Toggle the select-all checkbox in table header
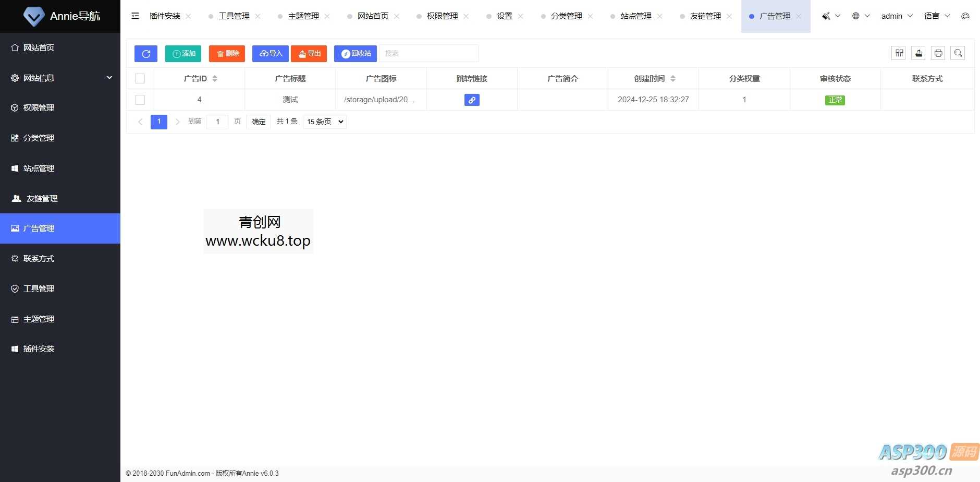 click(140, 78)
